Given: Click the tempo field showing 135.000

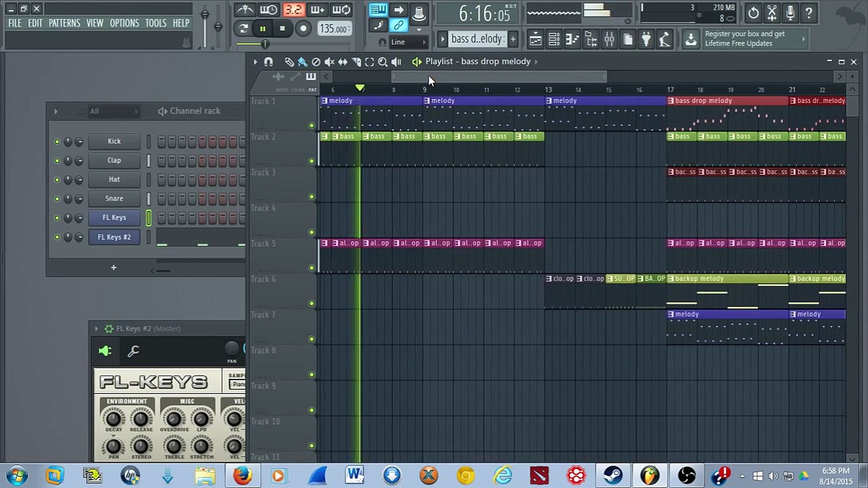Looking at the screenshot, I should tap(334, 29).
